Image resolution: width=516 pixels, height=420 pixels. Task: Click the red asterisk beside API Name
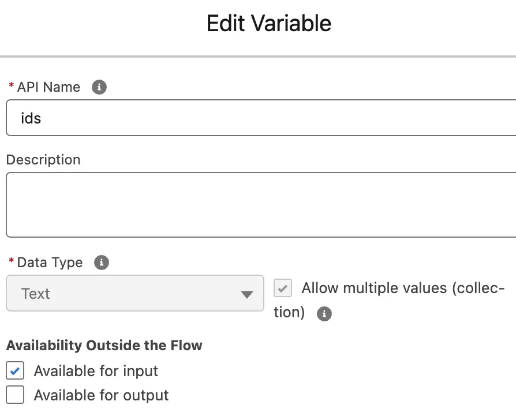coord(11,86)
